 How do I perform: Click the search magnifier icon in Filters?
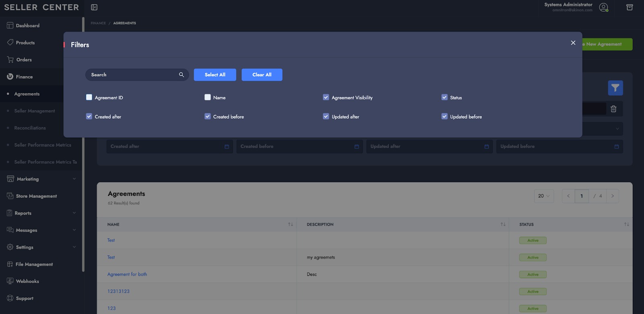(x=182, y=75)
